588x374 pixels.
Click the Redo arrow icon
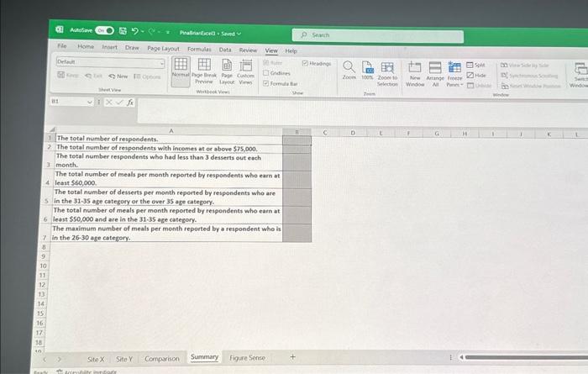click(152, 31)
